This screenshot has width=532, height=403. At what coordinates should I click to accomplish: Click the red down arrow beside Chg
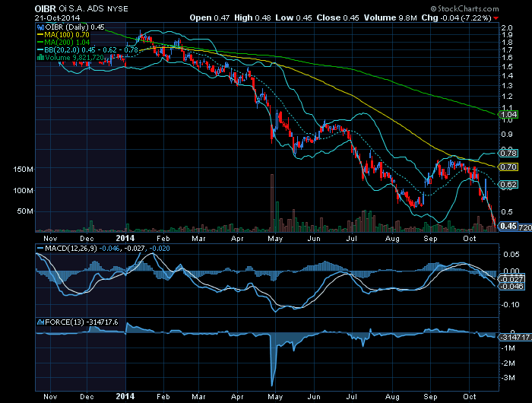(x=518, y=17)
